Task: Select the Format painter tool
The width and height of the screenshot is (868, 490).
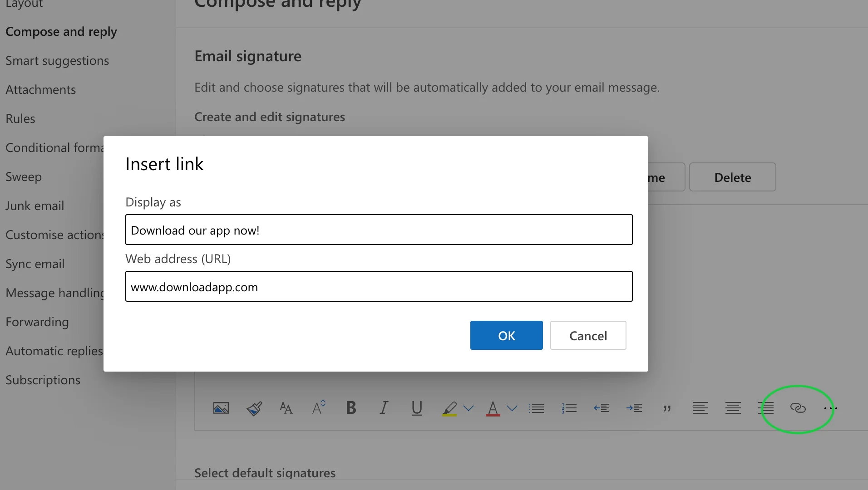Action: pyautogui.click(x=254, y=408)
